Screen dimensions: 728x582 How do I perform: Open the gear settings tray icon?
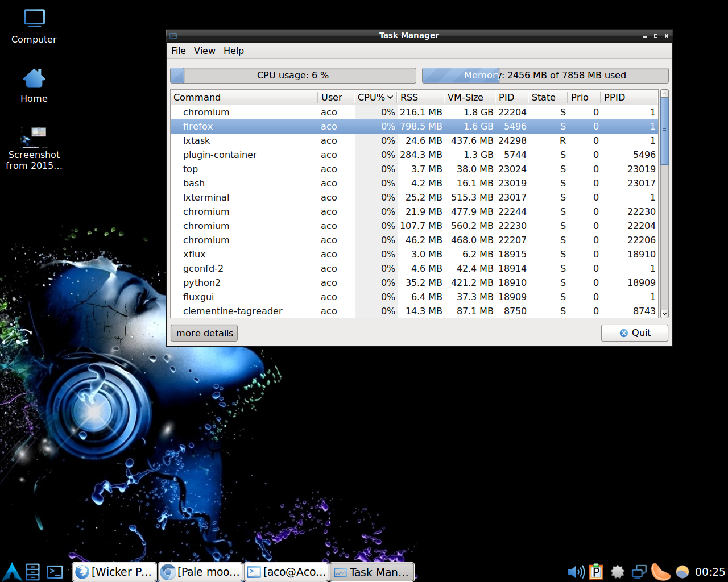point(618,572)
